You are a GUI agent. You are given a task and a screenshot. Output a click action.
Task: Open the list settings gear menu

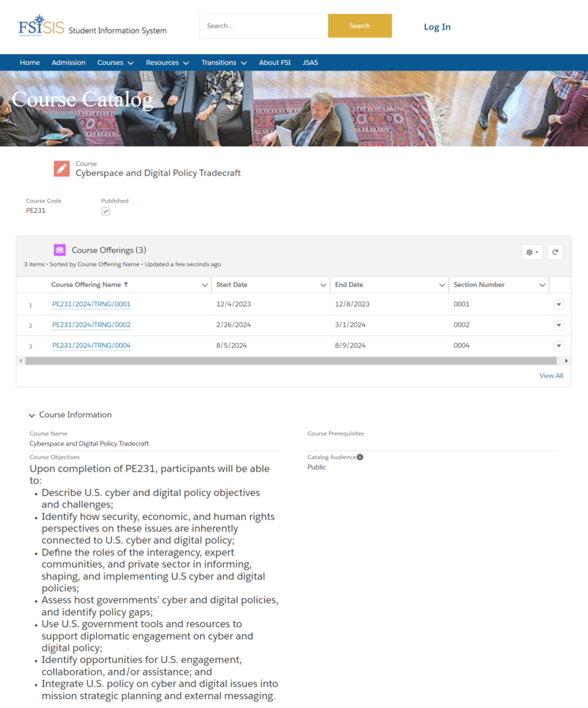tap(532, 252)
